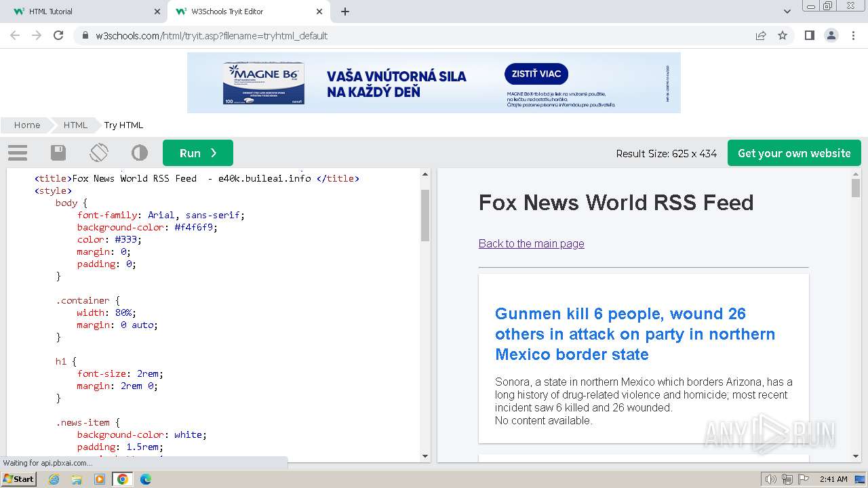Open Microsoft Edge from the taskbar

[146, 479]
